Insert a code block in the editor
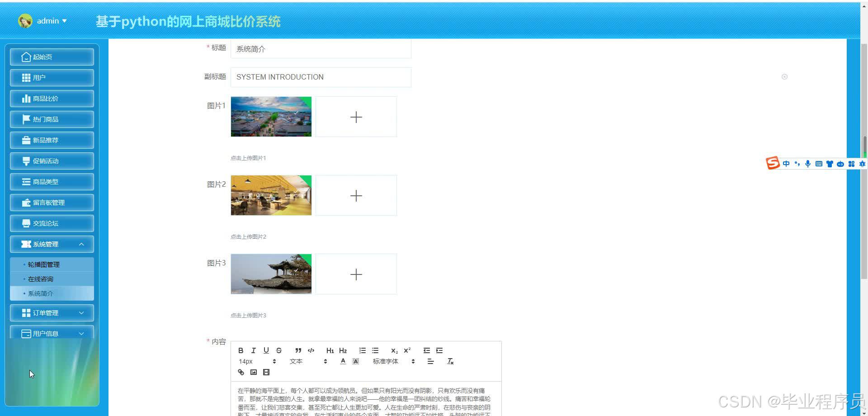 tap(311, 350)
